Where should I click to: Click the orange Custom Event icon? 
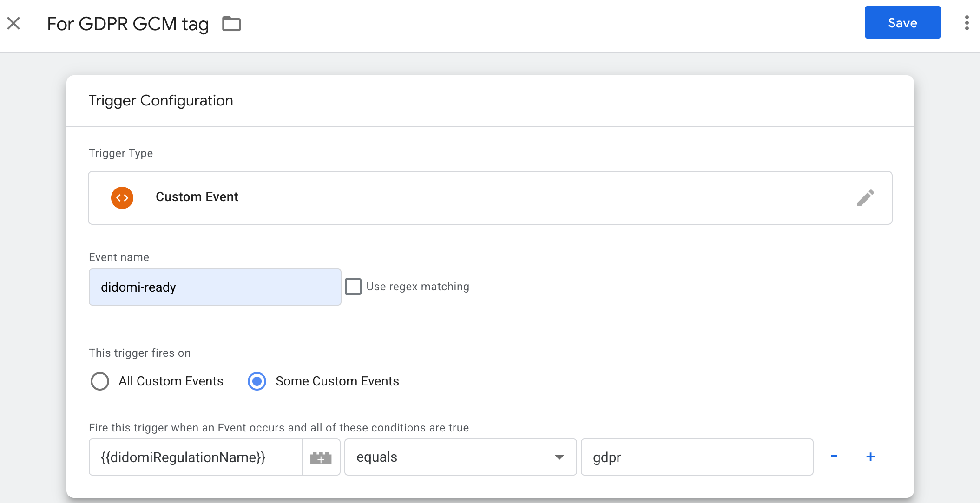tap(122, 198)
